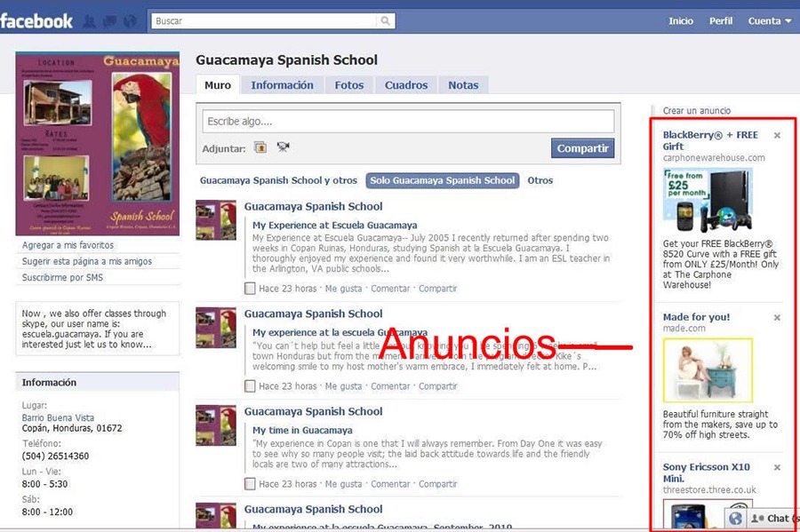
Task: Close the Sony Ericsson X10 Mini ad
Action: coord(777,467)
